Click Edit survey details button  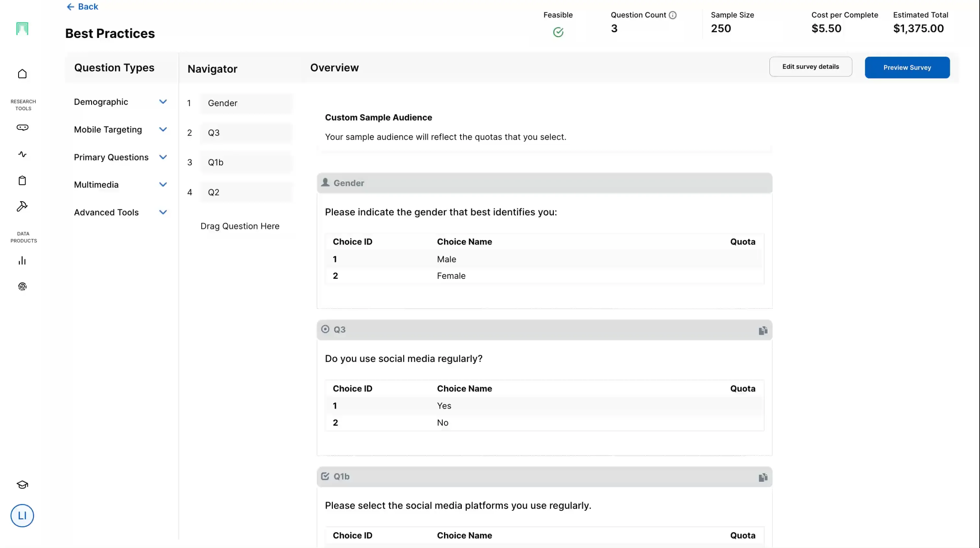click(811, 66)
